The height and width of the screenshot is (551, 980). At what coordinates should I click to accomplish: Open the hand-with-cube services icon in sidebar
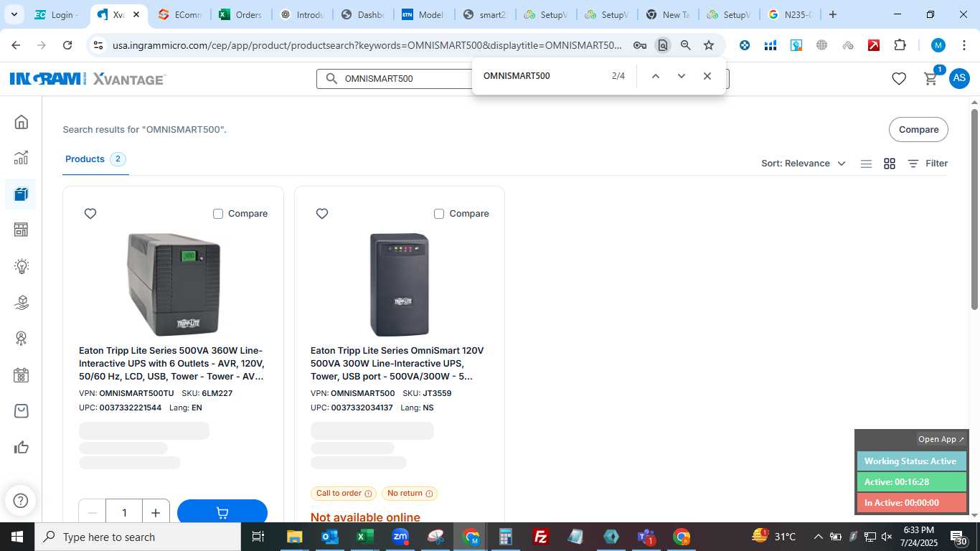[22, 303]
